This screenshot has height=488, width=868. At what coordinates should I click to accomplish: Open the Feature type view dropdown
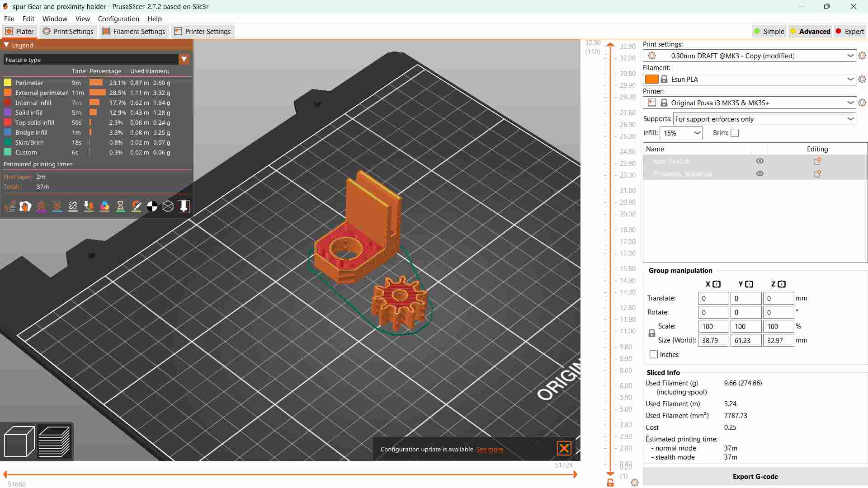point(184,59)
